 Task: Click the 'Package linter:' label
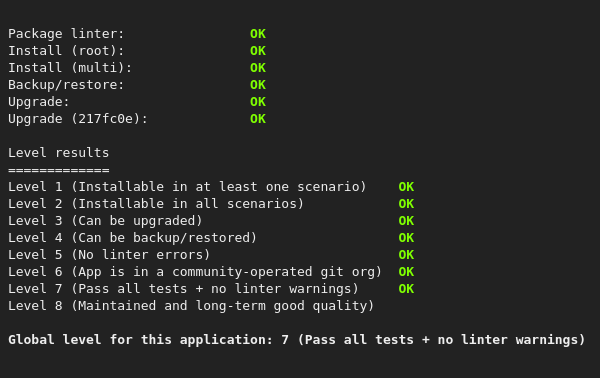coord(66,34)
